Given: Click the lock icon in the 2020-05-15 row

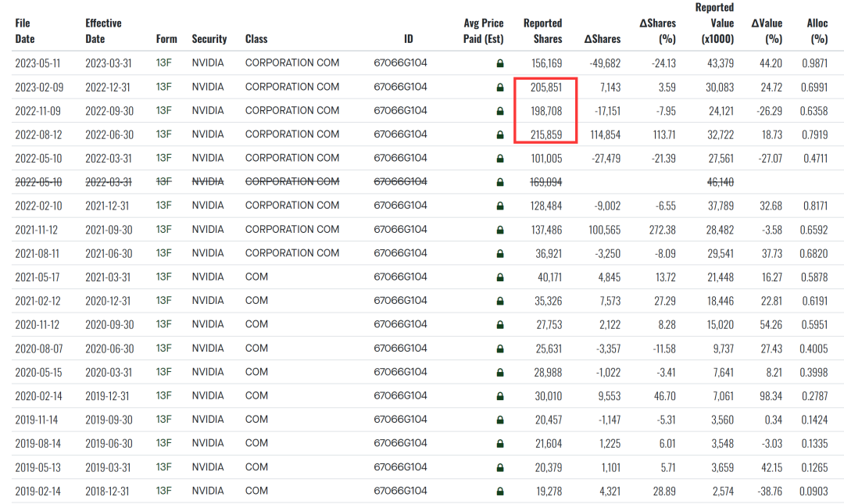Looking at the screenshot, I should (500, 373).
